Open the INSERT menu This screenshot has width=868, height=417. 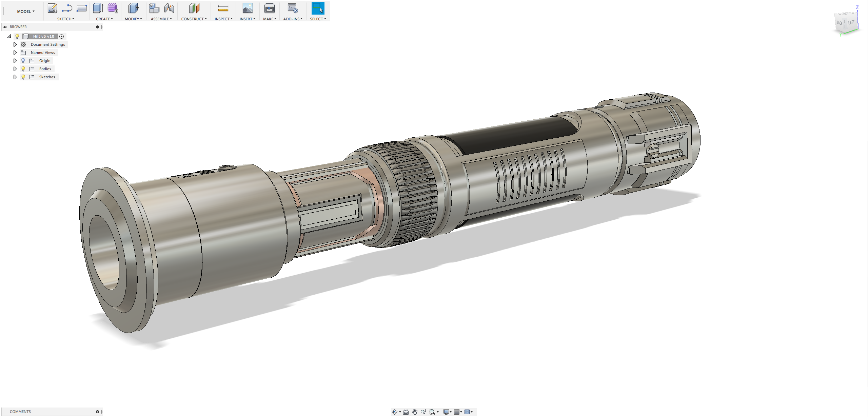coord(248,19)
